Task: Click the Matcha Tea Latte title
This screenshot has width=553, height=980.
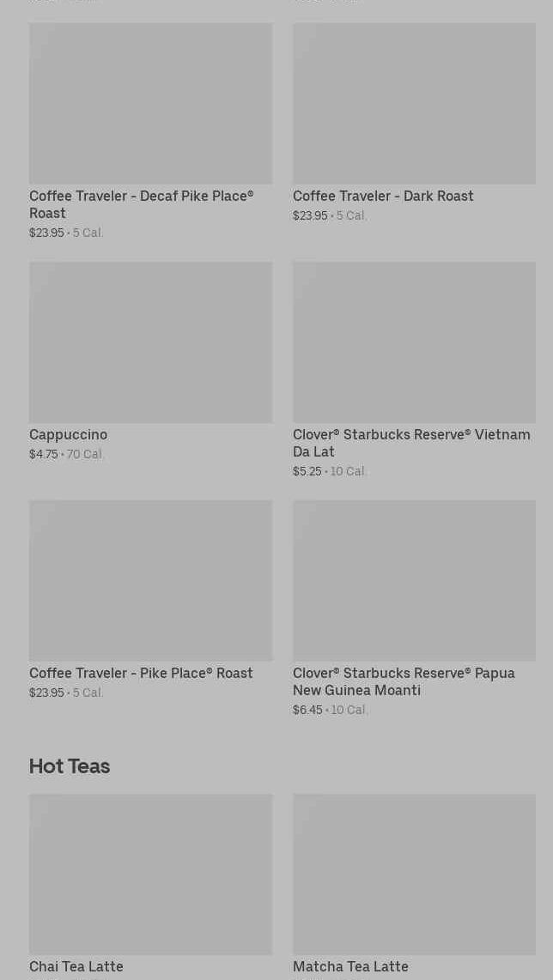Action: pyautogui.click(x=350, y=966)
